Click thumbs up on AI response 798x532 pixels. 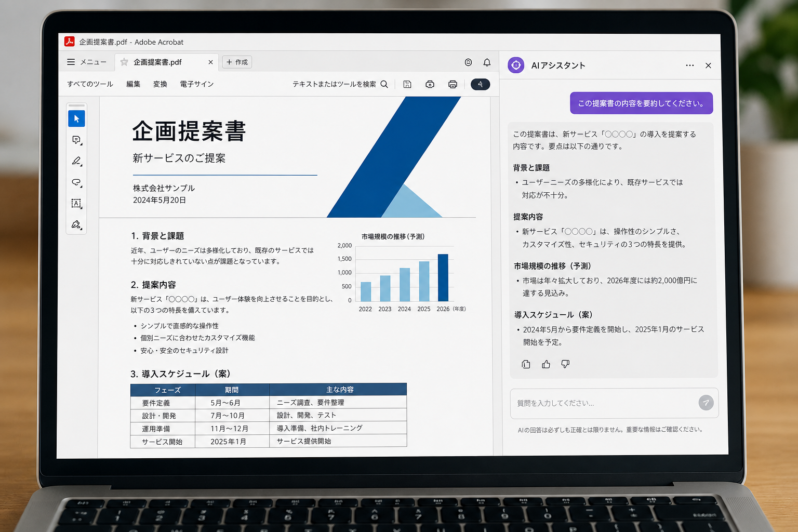click(546, 364)
